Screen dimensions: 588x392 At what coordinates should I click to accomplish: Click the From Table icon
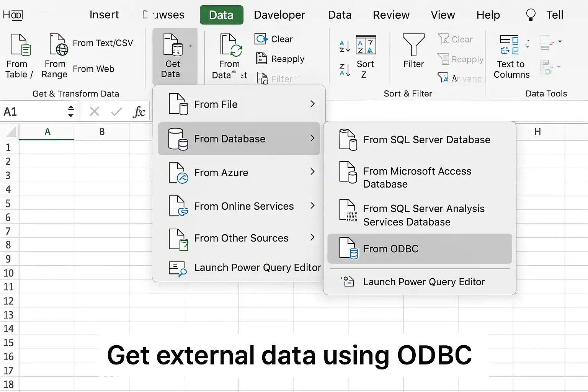coord(20,45)
